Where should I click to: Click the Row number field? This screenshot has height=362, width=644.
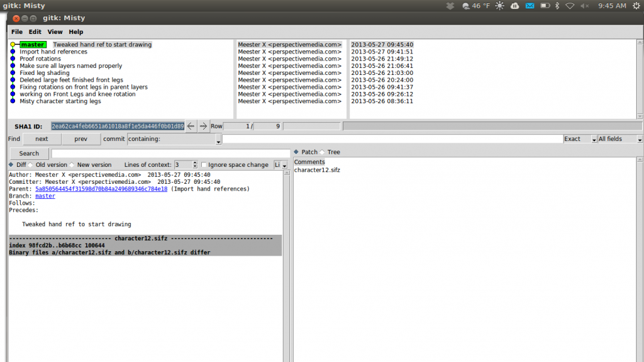[x=237, y=127]
